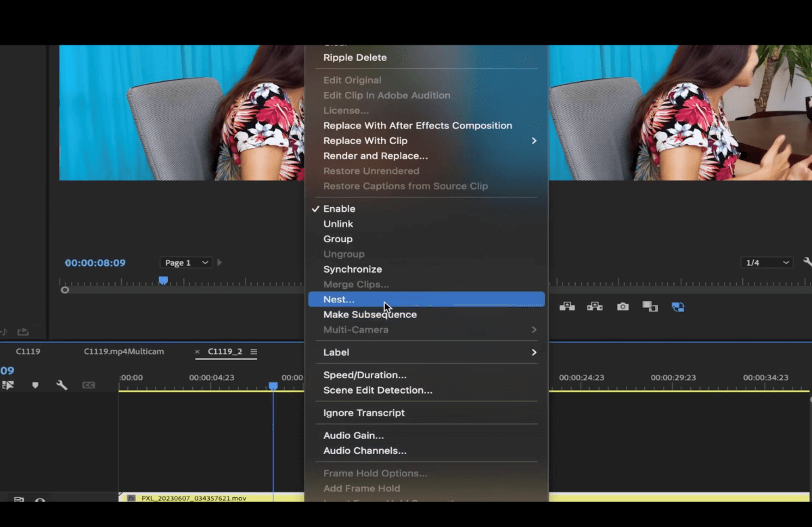Open the Page 1 dropdown
This screenshot has width=812, height=527.
point(186,262)
